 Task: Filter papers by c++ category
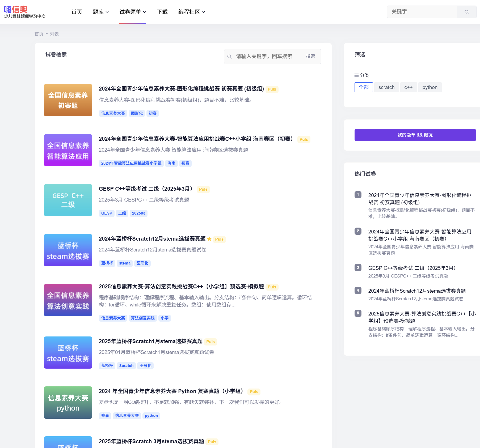408,87
